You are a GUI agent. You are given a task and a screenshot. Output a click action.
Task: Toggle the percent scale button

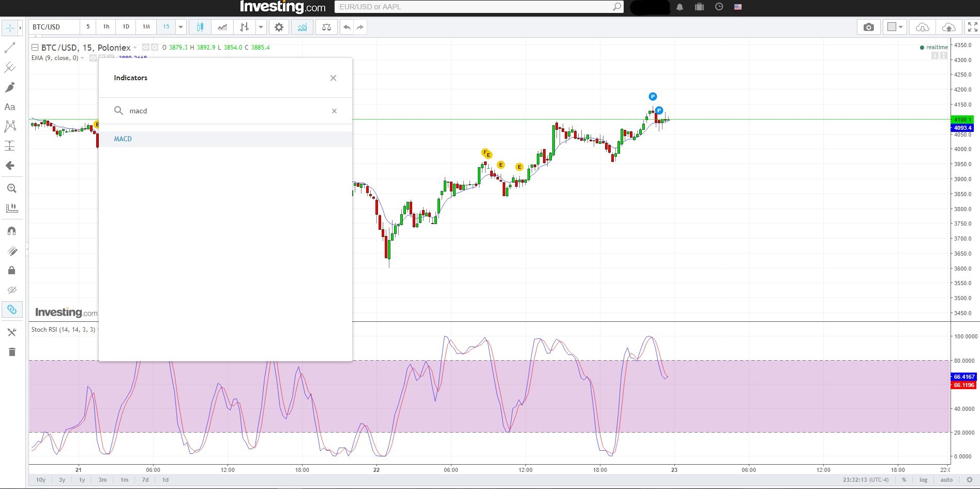pos(904,480)
